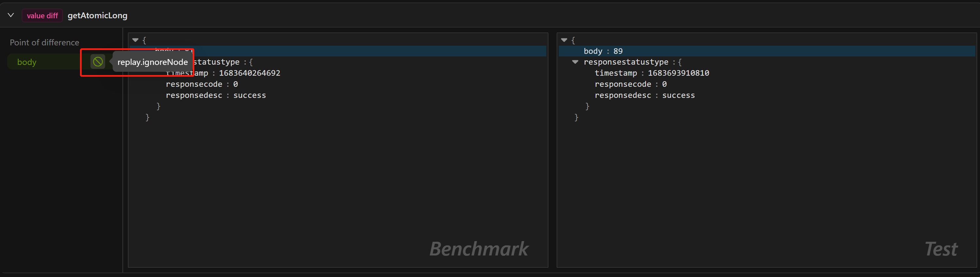Click 'responsedesc : success' in Benchmark panel

216,95
